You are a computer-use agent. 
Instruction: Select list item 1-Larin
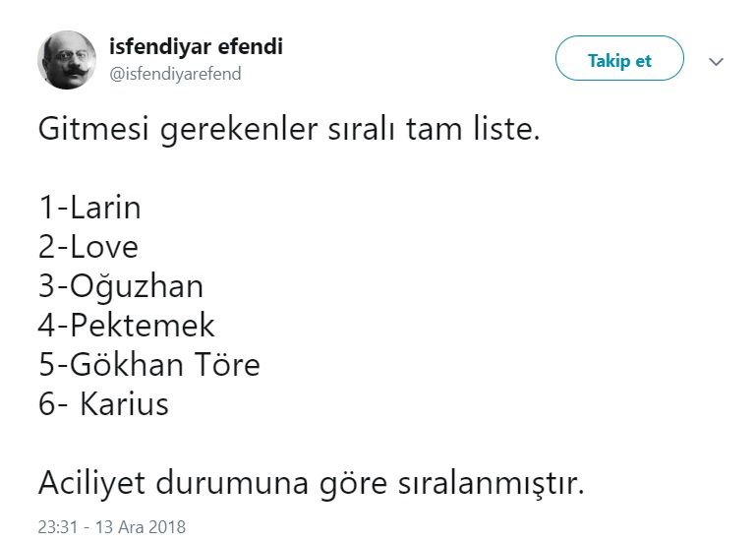pos(89,208)
